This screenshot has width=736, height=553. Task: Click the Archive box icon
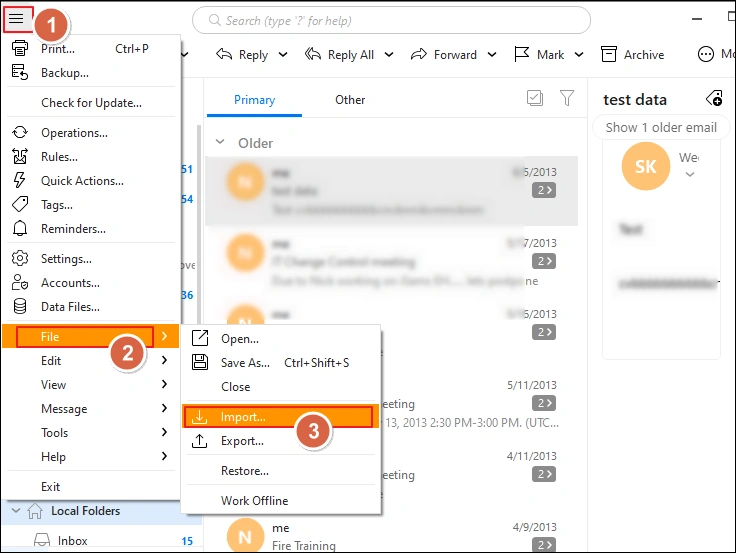point(609,54)
